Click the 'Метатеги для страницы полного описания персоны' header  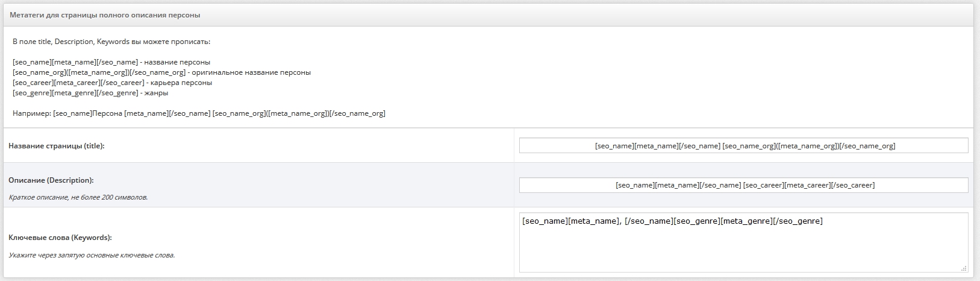105,15
